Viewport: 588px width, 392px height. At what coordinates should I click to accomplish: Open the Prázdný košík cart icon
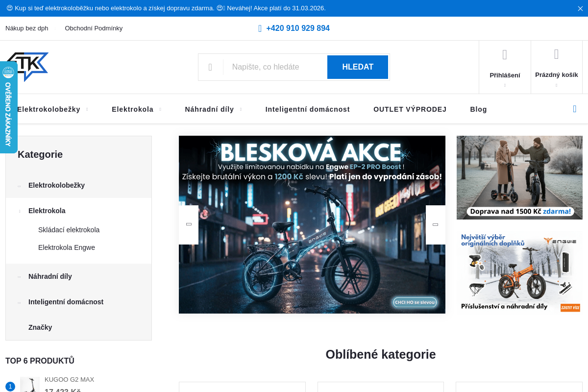pyautogui.click(x=556, y=55)
